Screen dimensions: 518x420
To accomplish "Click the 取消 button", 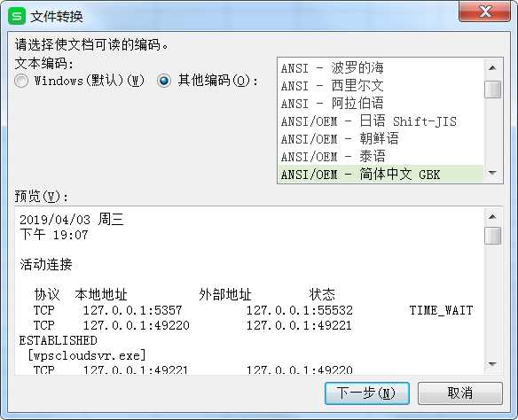I will coord(460,393).
